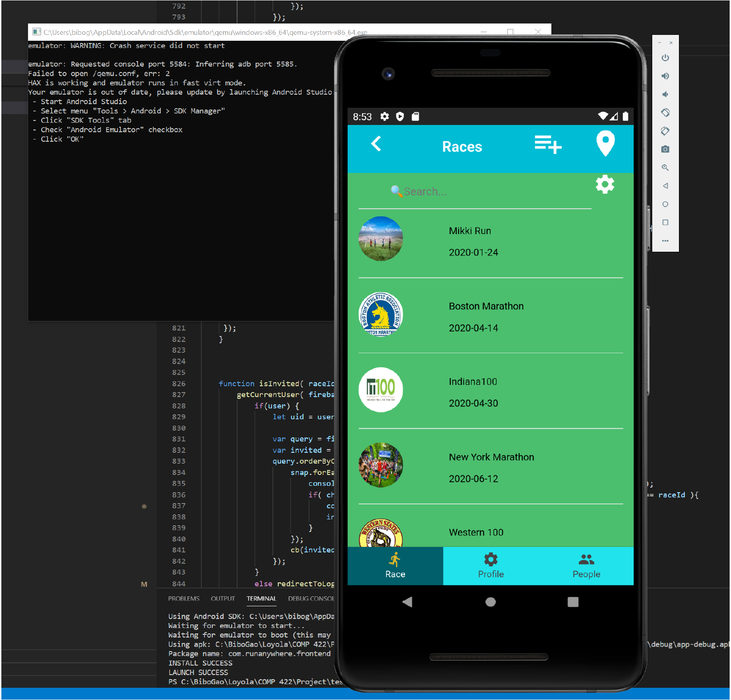Maximize the qemu console window
731x700 pixels.
click(511, 32)
